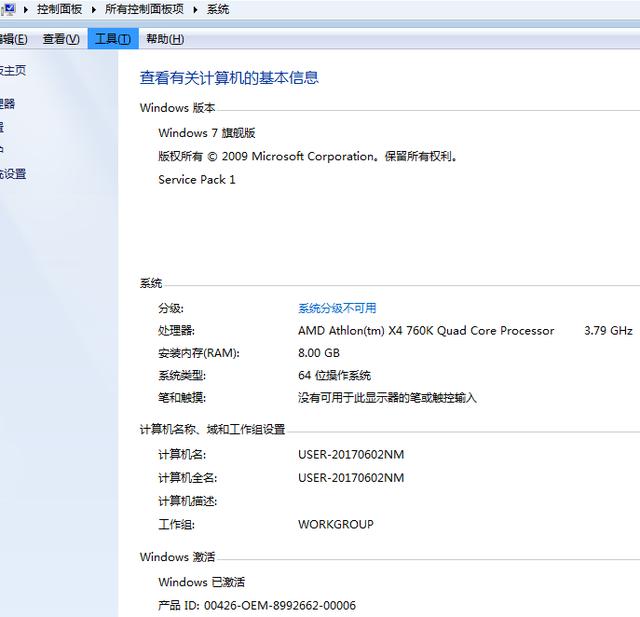Click the processor name AMD Athlon X4 760K
Viewport: 640px width, 617px height.
click(425, 331)
